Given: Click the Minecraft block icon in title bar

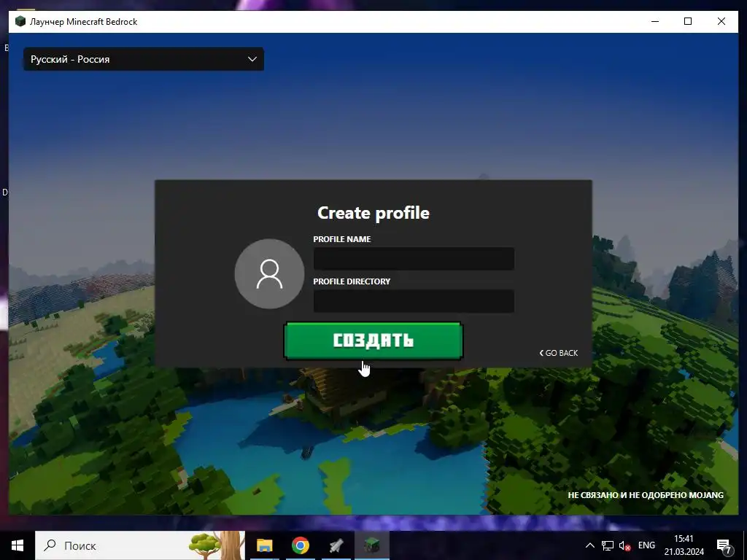Looking at the screenshot, I should point(20,21).
